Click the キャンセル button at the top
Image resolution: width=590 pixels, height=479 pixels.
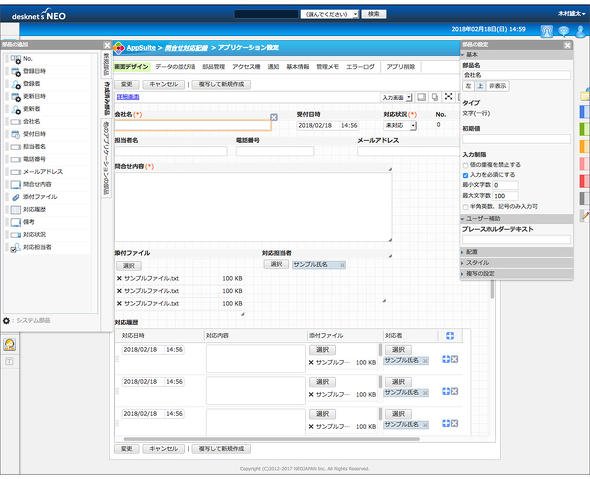click(x=164, y=84)
